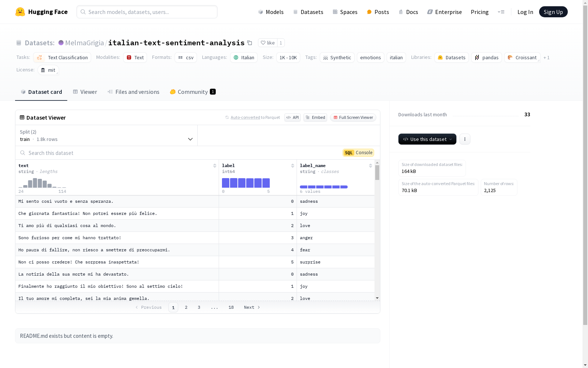Click the MelmaGrigia avatar icon
The image size is (588, 368).
tap(61, 43)
